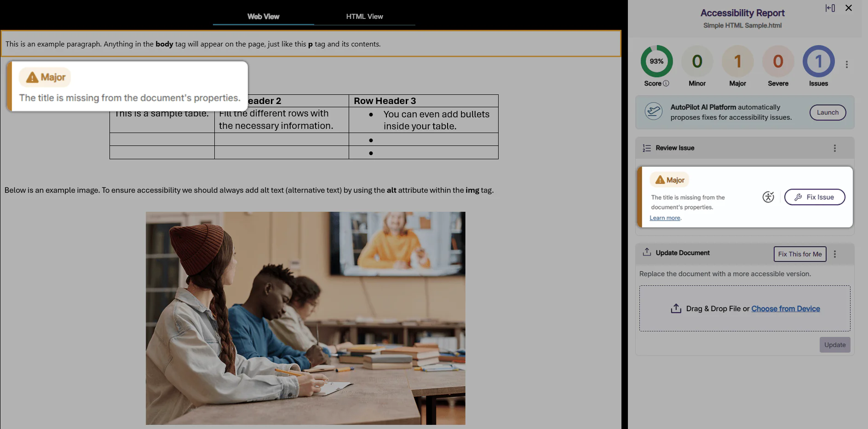Select the Web View tab
The image size is (868, 429).
(x=263, y=16)
